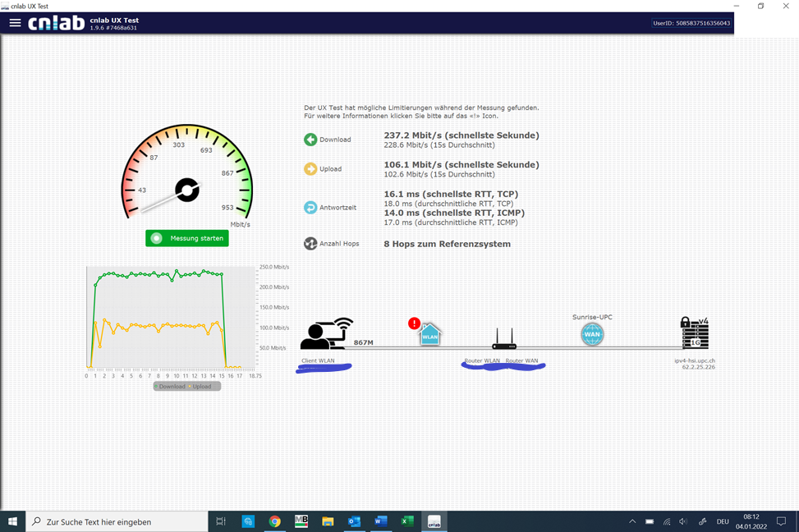Viewport: 799px width, 532px height.
Task: Select the WLAN house icon
Action: (x=430, y=335)
